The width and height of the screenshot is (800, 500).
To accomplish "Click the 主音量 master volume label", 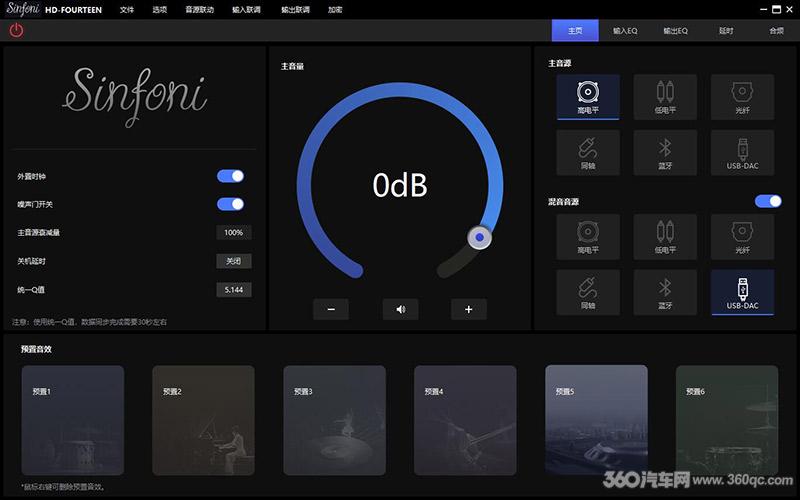I will point(292,66).
